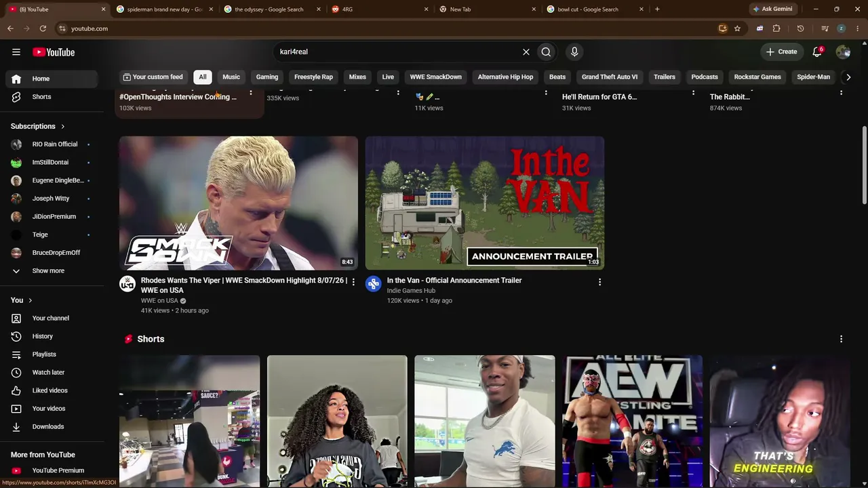Open the Chrome three-dot menu
The height and width of the screenshot is (488, 868).
858,28
